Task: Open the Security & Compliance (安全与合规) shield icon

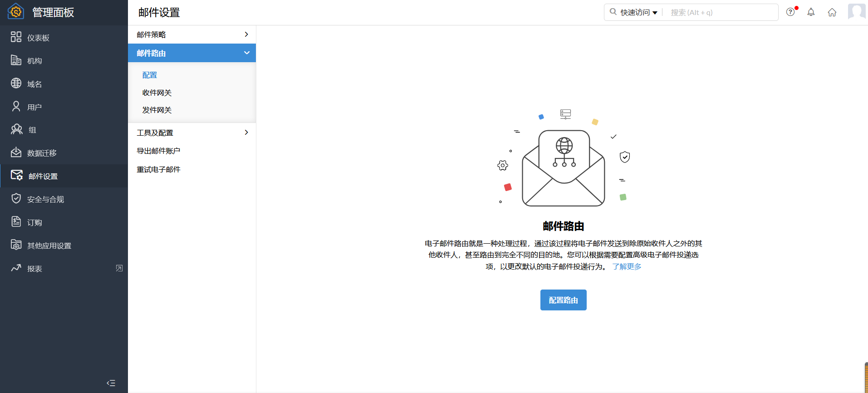Action: tap(16, 199)
